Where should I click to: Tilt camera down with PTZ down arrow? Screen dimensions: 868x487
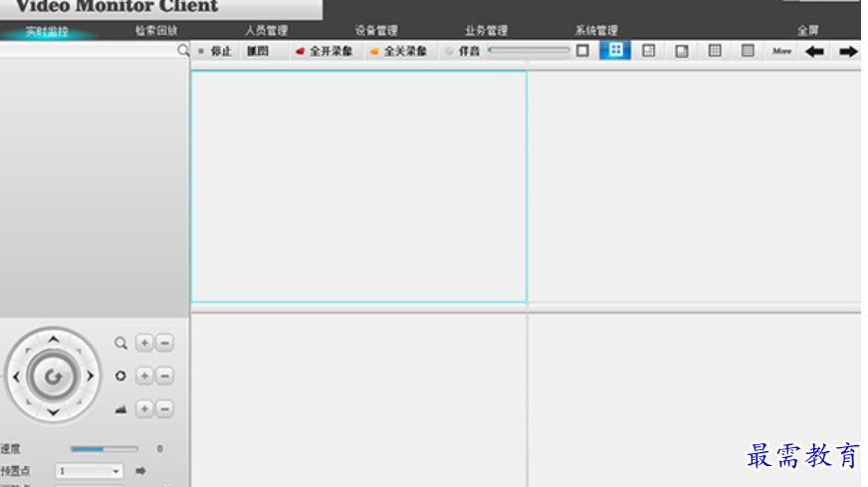[53, 412]
